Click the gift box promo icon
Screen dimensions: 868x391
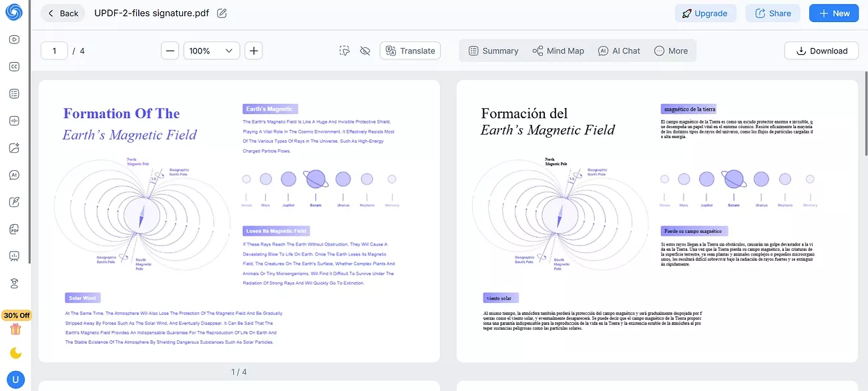click(15, 329)
